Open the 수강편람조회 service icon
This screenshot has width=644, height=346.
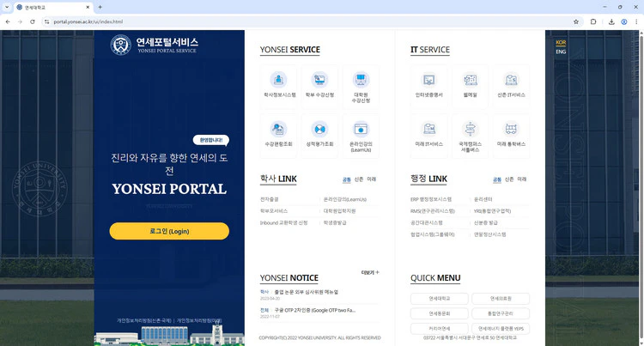278,134
